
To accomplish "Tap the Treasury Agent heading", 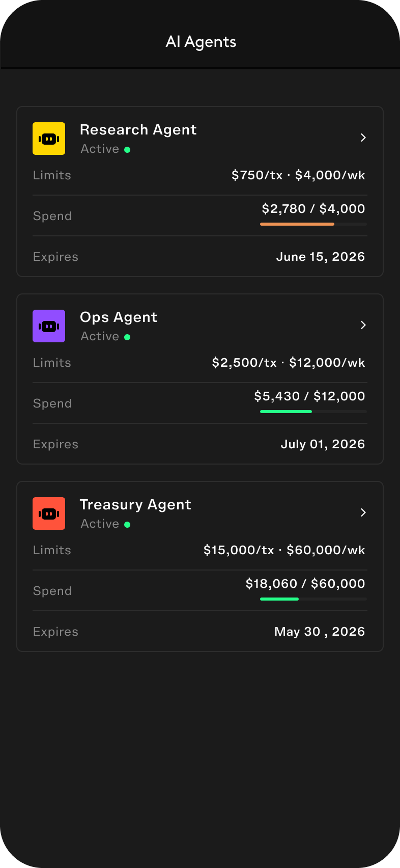I will click(135, 505).
